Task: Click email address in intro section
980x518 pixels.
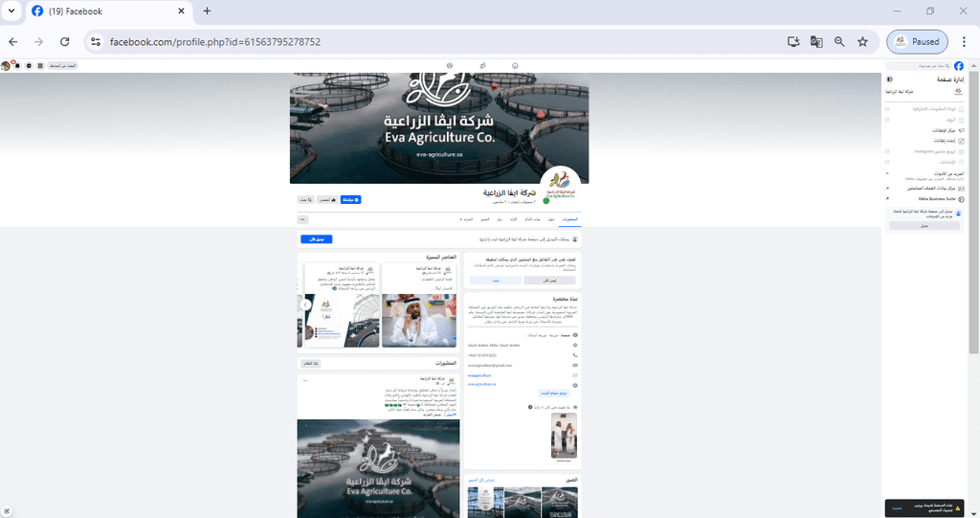Action: coord(490,366)
